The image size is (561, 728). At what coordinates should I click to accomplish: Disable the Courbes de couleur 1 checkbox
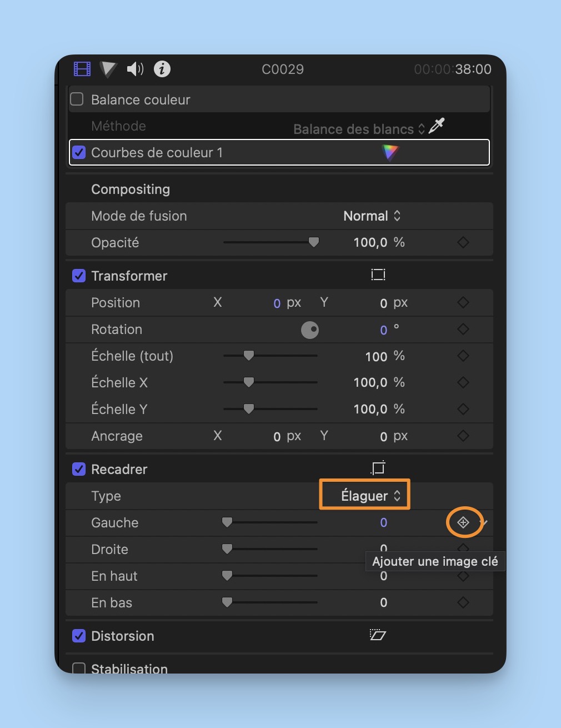pos(79,152)
